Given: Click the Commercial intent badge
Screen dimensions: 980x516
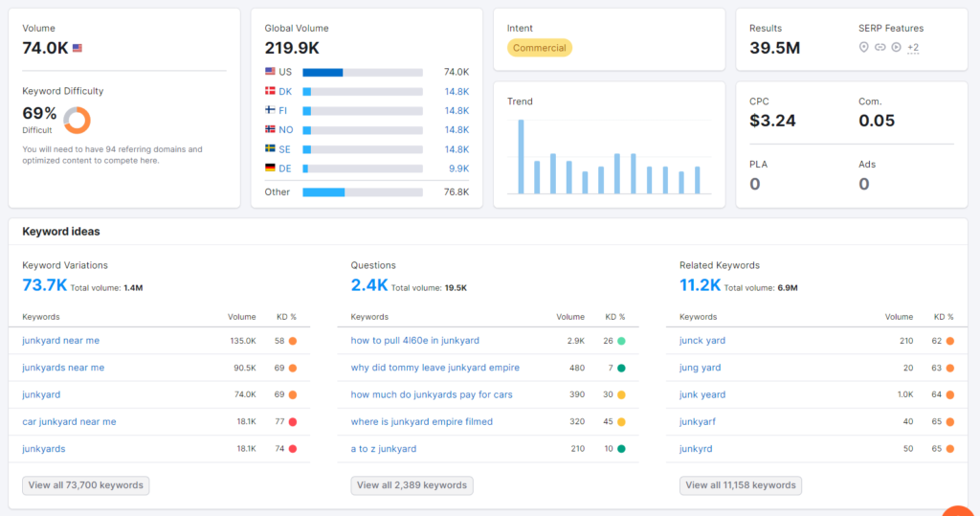Looking at the screenshot, I should pyautogui.click(x=539, y=48).
